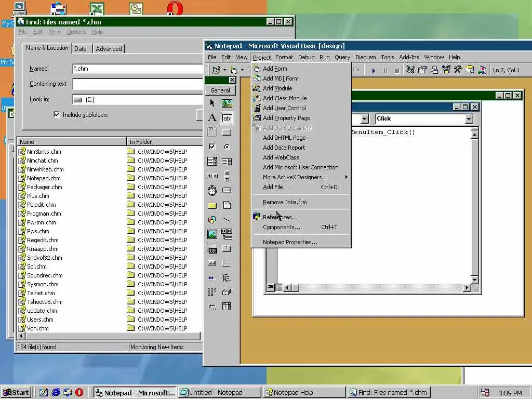Select the Image control tool

(212, 234)
